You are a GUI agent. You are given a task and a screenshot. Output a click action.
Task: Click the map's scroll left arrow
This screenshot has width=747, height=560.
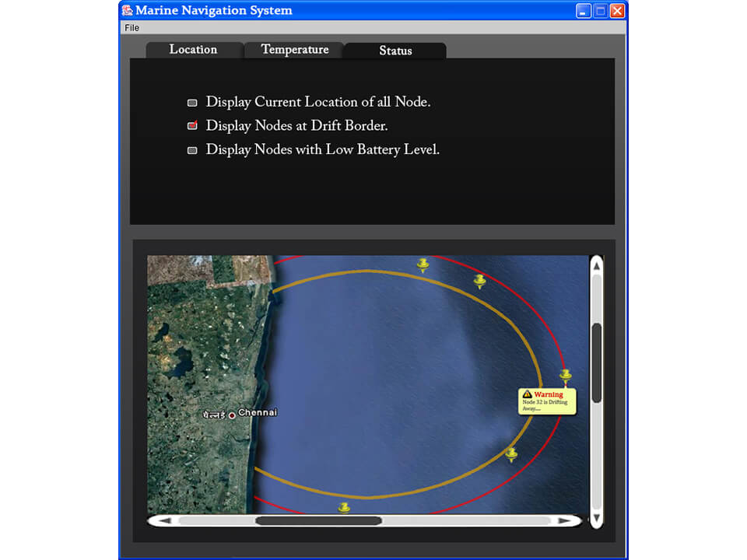pyautogui.click(x=165, y=520)
